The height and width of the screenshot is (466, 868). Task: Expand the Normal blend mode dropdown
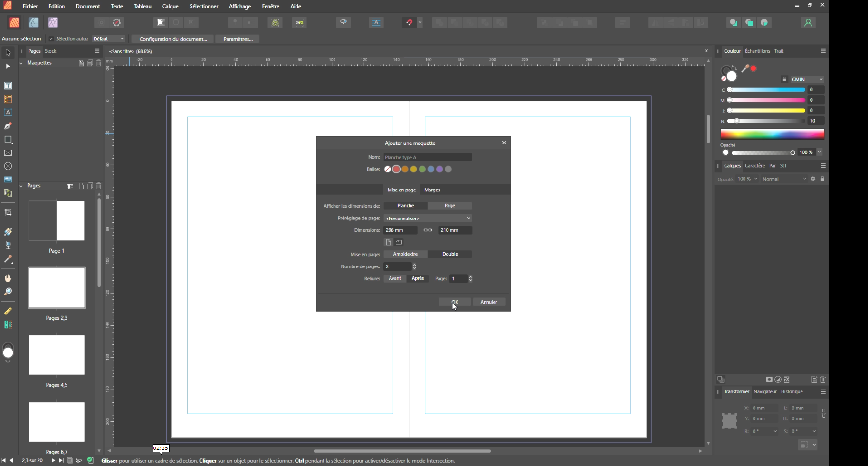[x=784, y=179]
